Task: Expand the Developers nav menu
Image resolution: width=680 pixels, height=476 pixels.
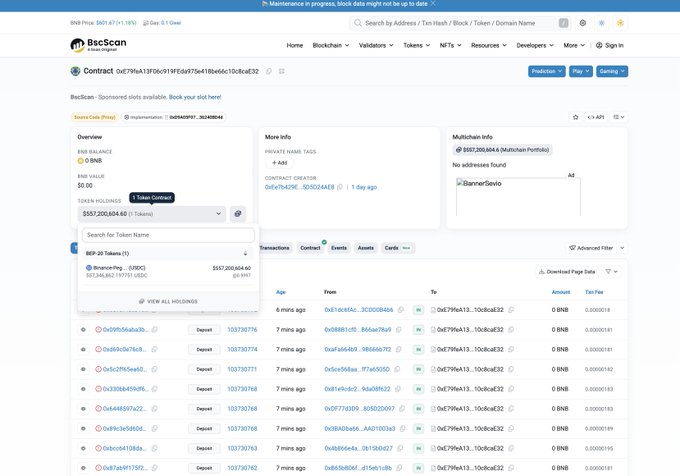Action: point(535,45)
